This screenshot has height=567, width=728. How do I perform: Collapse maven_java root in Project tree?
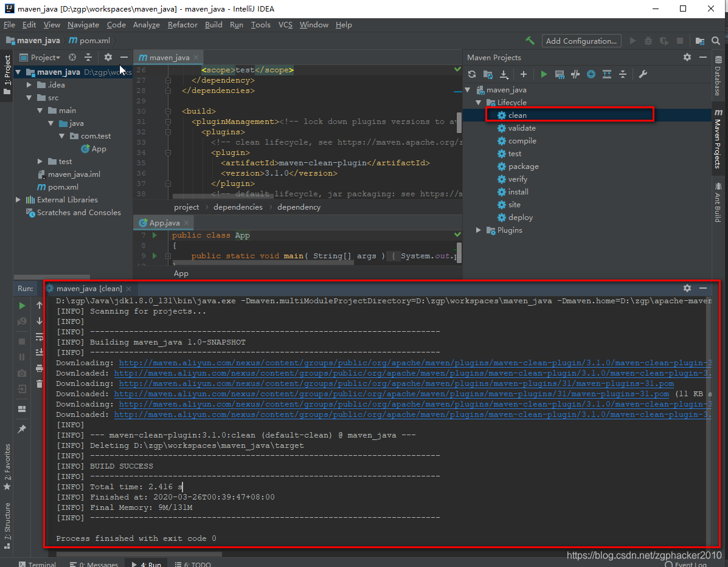tap(18, 72)
